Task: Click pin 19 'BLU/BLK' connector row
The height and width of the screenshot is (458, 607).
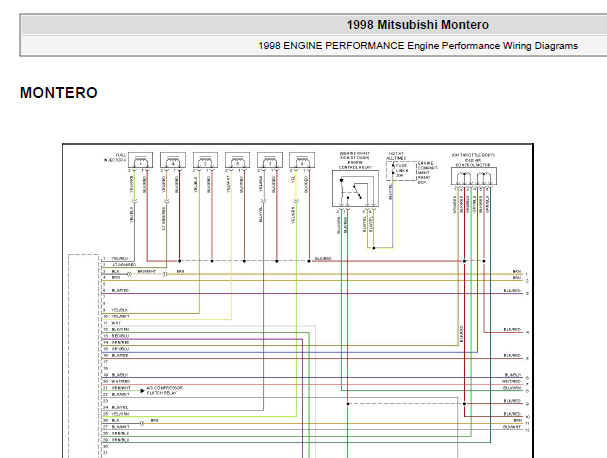Action: point(116,375)
